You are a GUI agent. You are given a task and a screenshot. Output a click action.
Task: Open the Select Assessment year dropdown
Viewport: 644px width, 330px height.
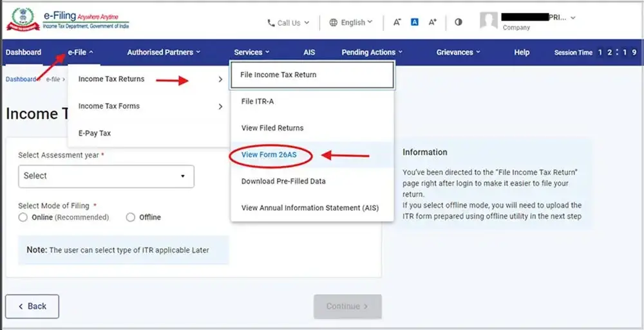(x=106, y=176)
